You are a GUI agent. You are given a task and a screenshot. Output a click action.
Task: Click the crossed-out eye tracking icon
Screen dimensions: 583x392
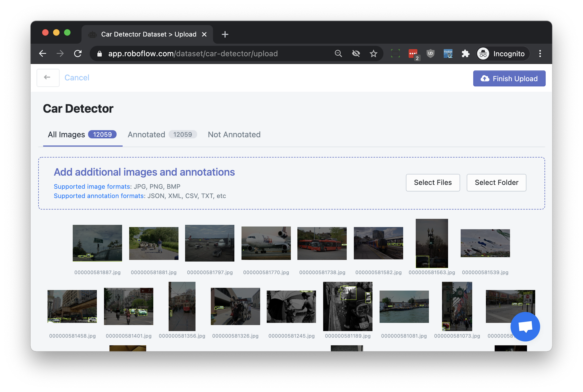[x=356, y=54]
